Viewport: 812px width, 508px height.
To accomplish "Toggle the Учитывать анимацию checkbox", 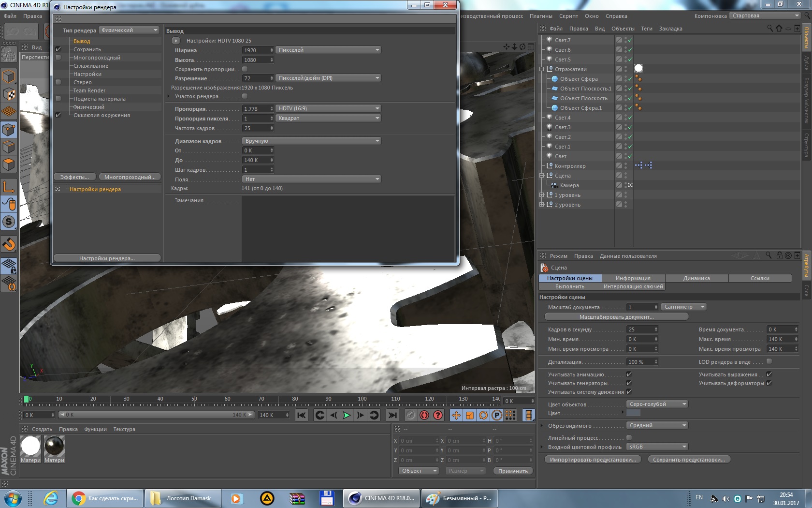I will point(629,374).
